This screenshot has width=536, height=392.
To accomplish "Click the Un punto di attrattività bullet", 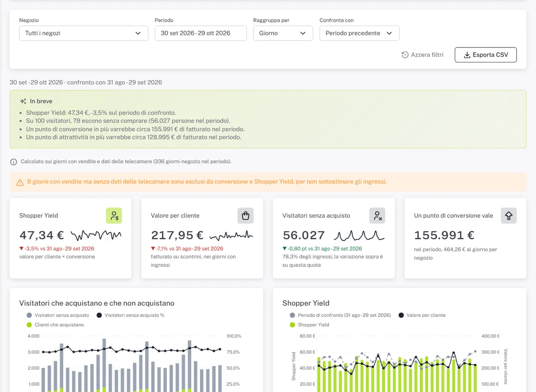I will (134, 137).
